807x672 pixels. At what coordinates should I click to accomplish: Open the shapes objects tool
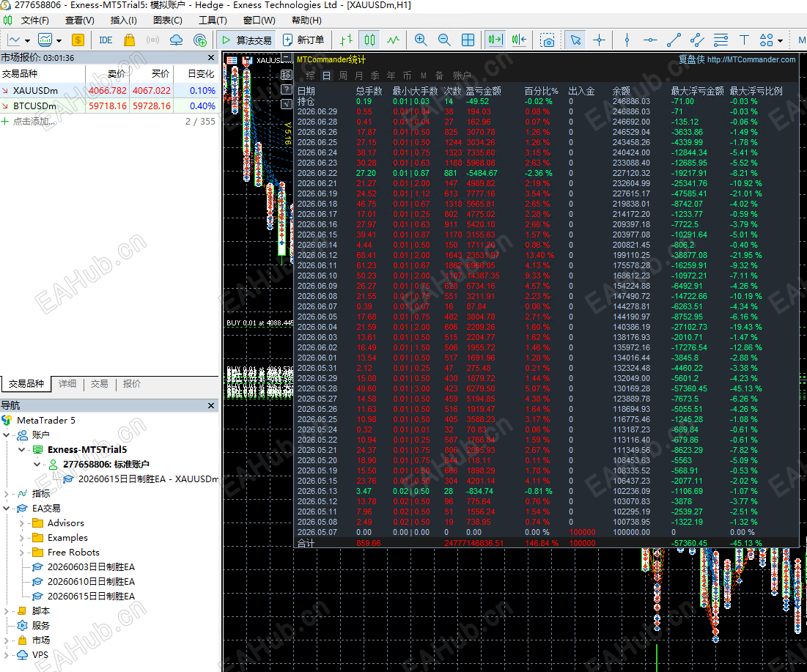click(767, 40)
